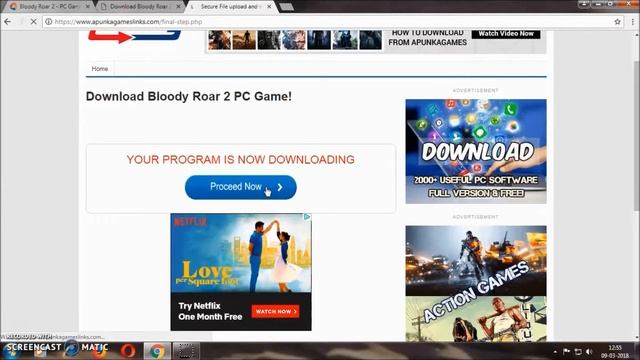Click the How To Download From Apunkagames text

(427, 38)
